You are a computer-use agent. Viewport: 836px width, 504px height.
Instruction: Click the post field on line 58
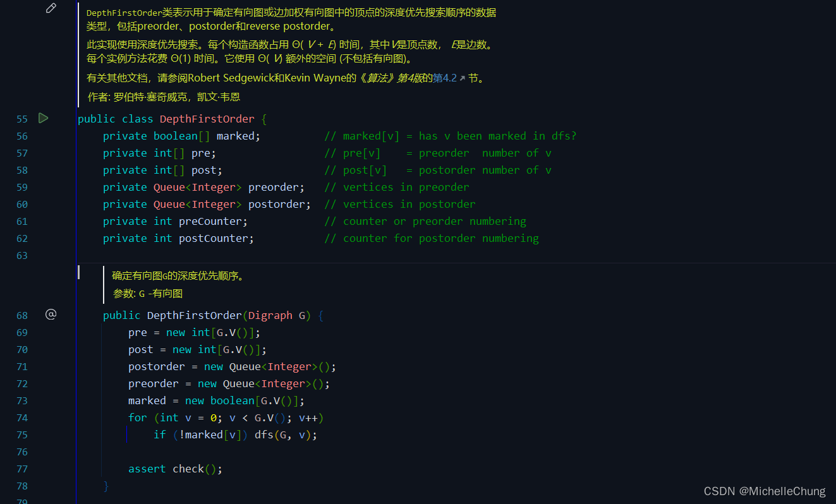[x=204, y=170]
